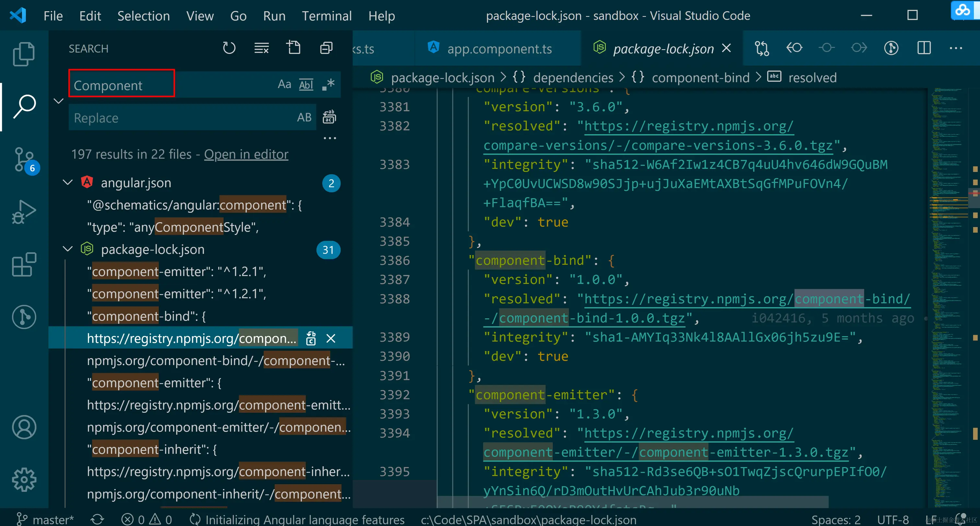The image size is (980, 526).
Task: Collapse the angular.json results group
Action: coord(68,183)
